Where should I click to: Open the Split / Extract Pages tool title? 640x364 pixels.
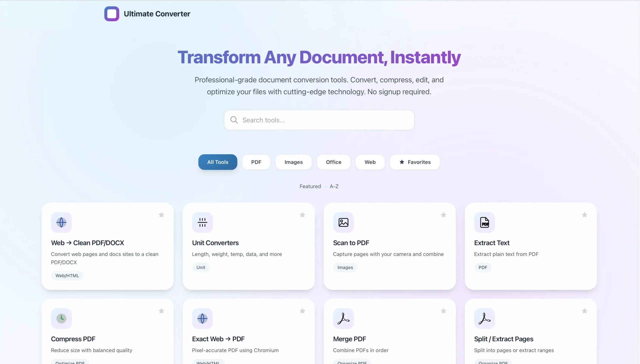pos(503,339)
